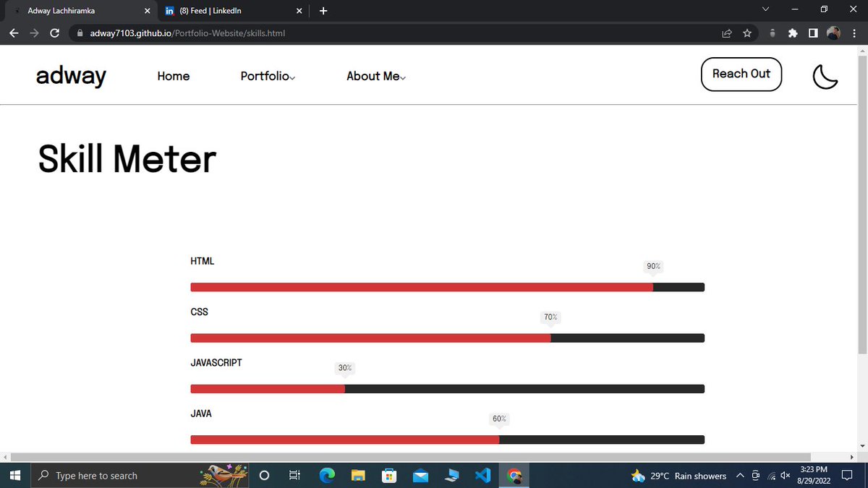Click the vertical page scrollbar
This screenshot has width=868, height=488.
(x=861, y=206)
